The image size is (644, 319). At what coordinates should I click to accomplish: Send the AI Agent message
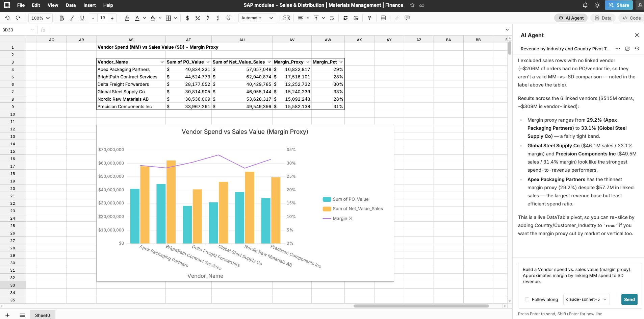[x=629, y=299]
